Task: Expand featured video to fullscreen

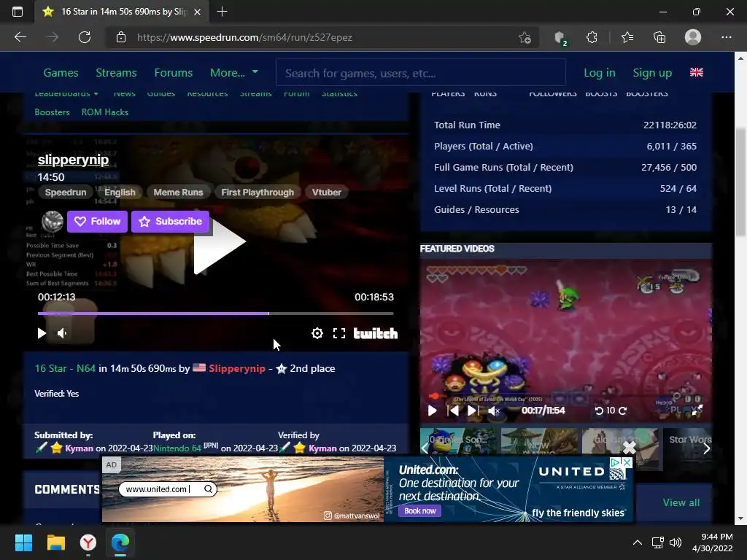Action: tap(697, 411)
